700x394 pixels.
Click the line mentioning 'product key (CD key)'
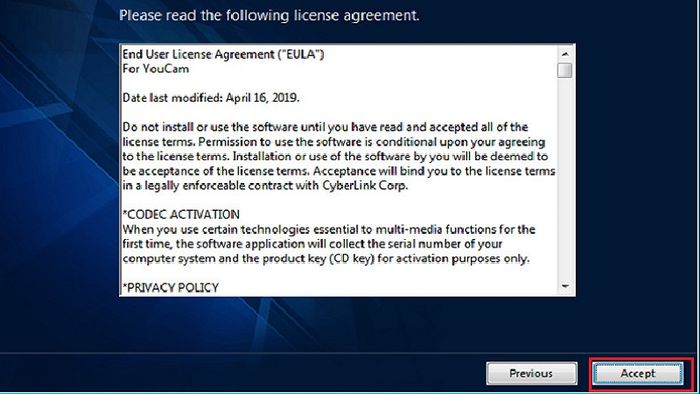click(x=326, y=258)
